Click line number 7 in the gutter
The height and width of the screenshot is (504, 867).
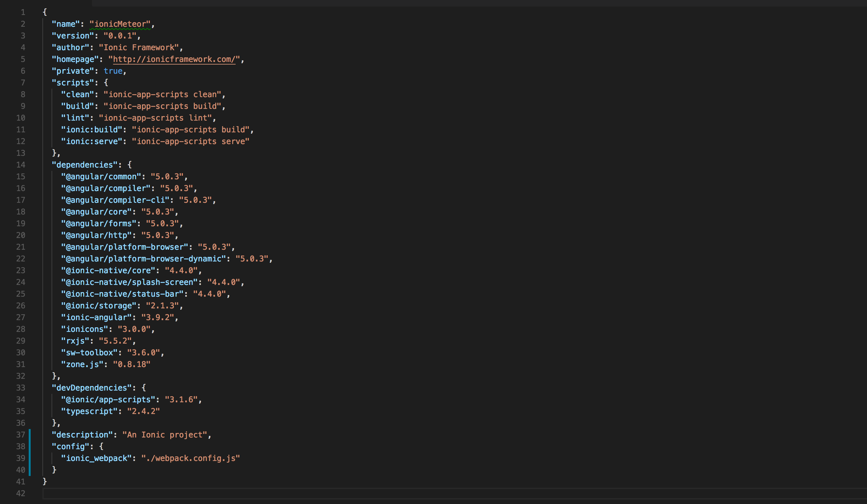[23, 82]
